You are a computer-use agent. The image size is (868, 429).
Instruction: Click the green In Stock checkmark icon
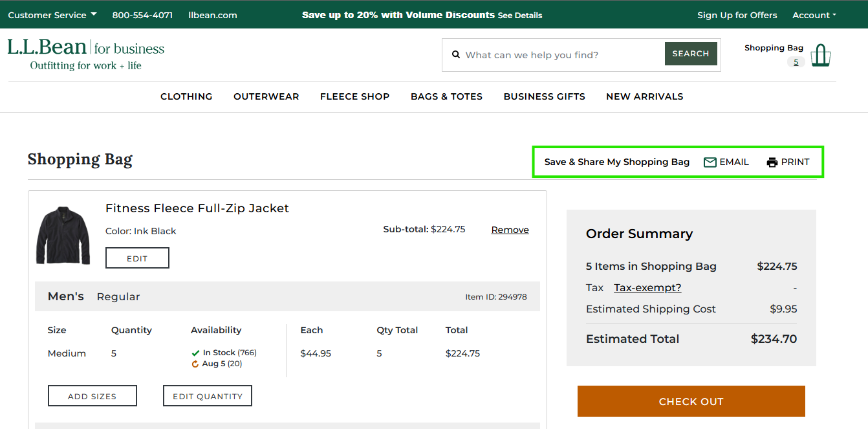tap(195, 353)
